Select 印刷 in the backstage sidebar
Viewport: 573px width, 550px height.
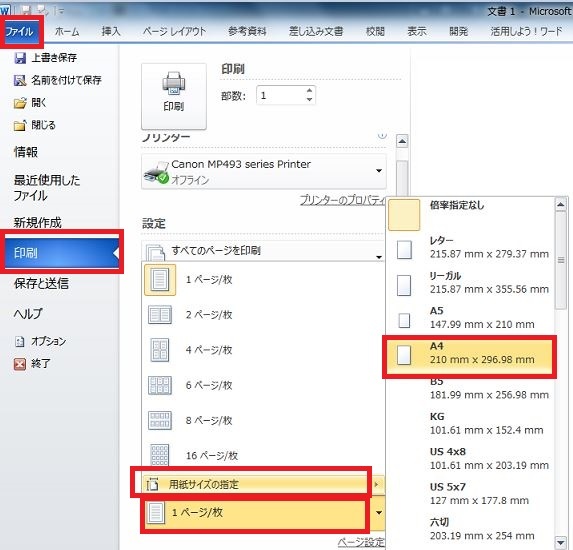pos(62,253)
